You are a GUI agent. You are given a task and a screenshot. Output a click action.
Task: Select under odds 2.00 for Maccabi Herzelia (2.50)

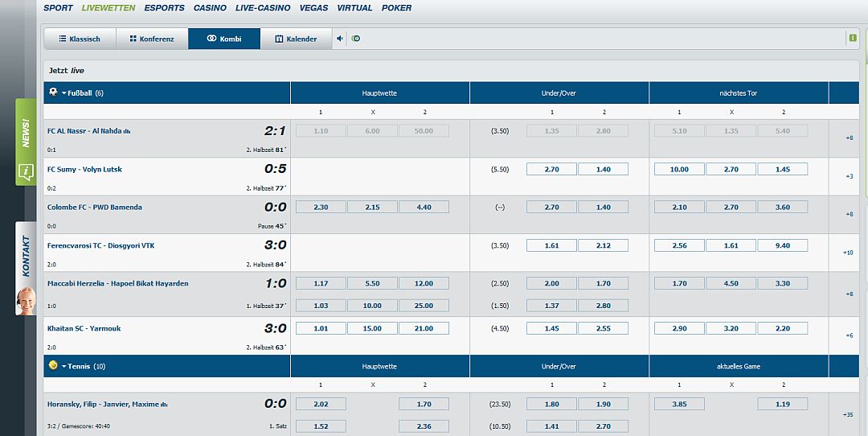point(552,284)
